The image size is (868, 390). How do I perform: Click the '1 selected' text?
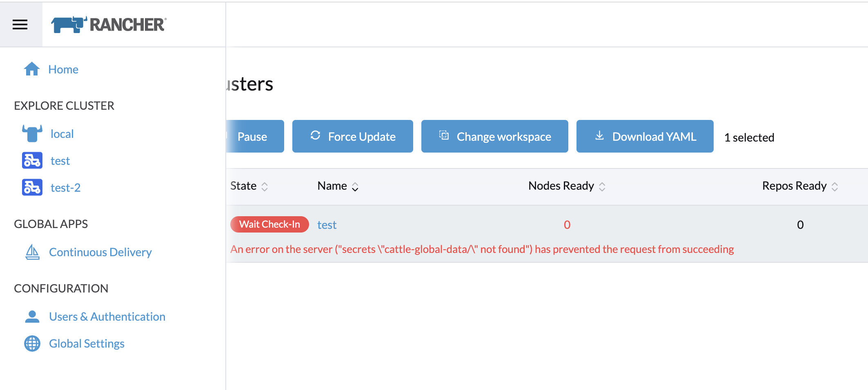(x=749, y=137)
